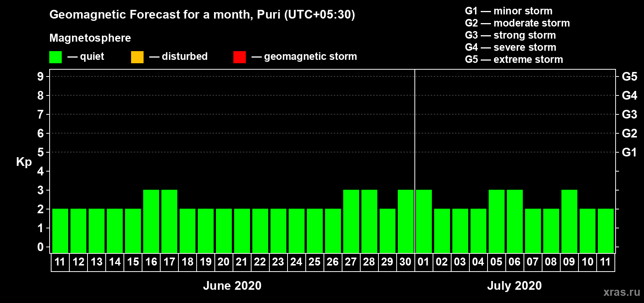This screenshot has height=303, width=644.
Task: Click the G4 label on right axis
Action: pyautogui.click(x=629, y=95)
